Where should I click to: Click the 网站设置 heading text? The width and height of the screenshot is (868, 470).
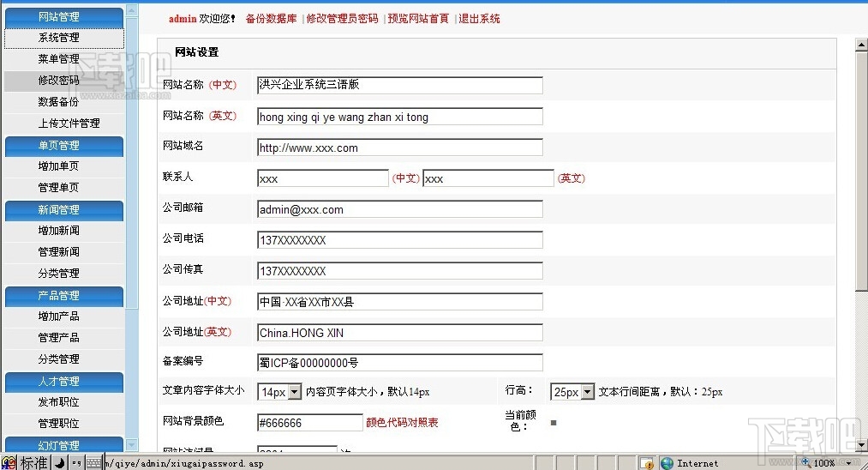click(197, 52)
